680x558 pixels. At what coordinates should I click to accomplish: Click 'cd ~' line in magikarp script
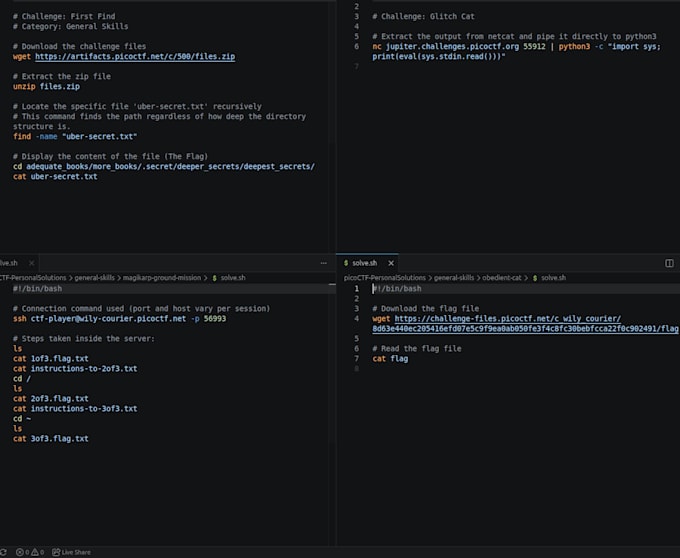coord(22,418)
